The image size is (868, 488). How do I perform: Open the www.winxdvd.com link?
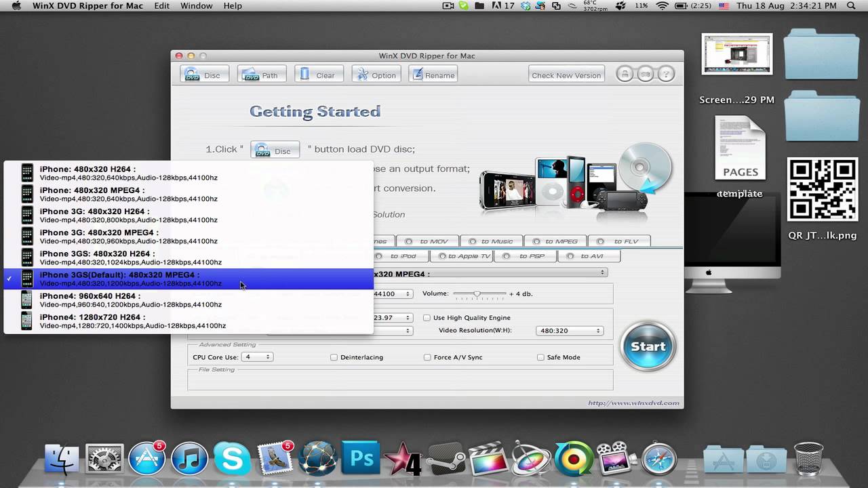(633, 403)
